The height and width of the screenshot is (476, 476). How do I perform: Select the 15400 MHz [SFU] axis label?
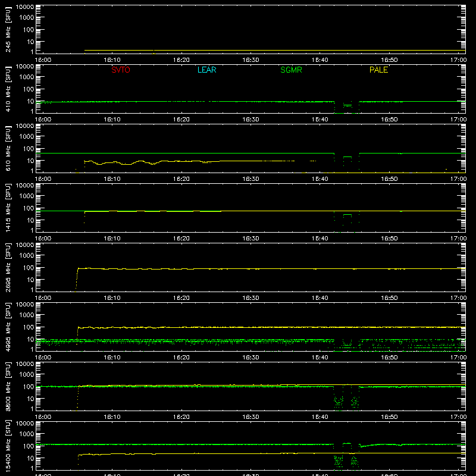coord(8,446)
